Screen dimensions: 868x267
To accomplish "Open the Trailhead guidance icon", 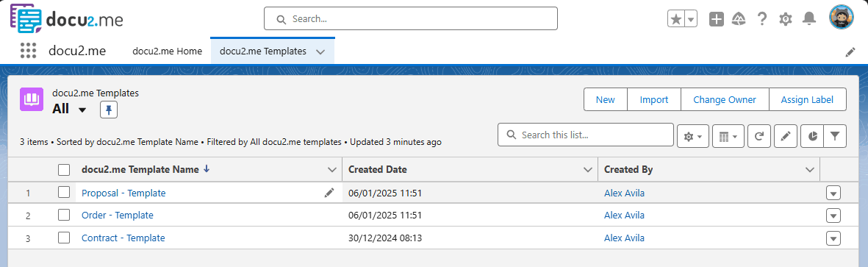I will [739, 19].
